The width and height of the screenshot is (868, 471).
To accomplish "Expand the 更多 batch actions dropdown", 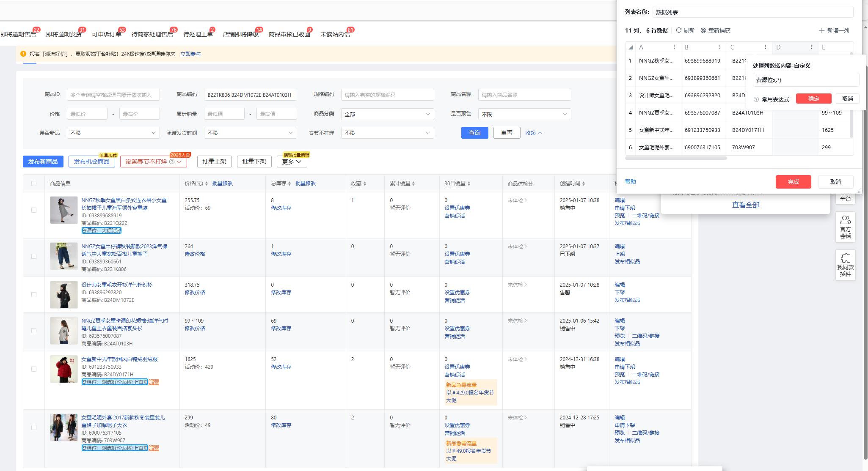I will point(292,162).
